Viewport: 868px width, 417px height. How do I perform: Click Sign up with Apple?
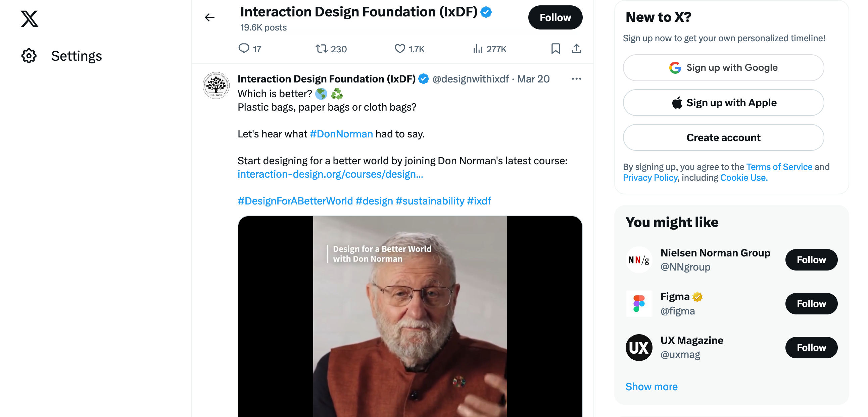(723, 103)
